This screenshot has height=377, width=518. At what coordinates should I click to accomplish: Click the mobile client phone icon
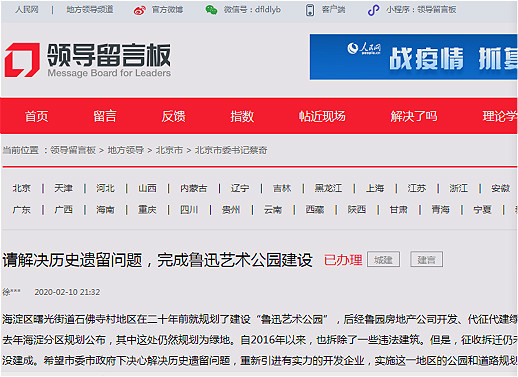tap(310, 10)
